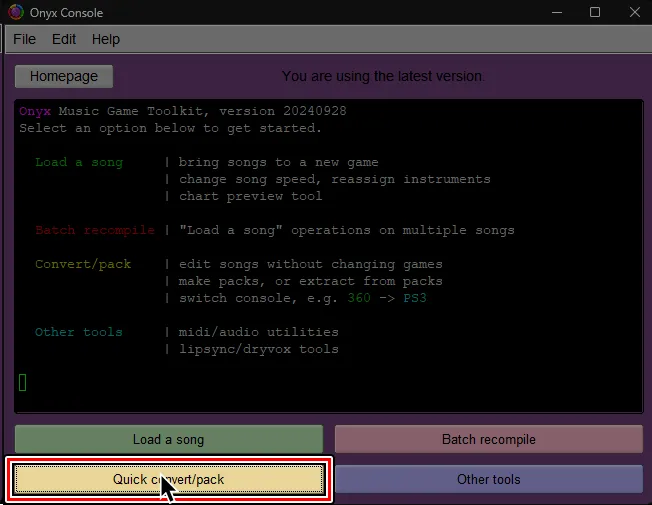The image size is (652, 505).
Task: Open the File menu
Action: point(24,39)
